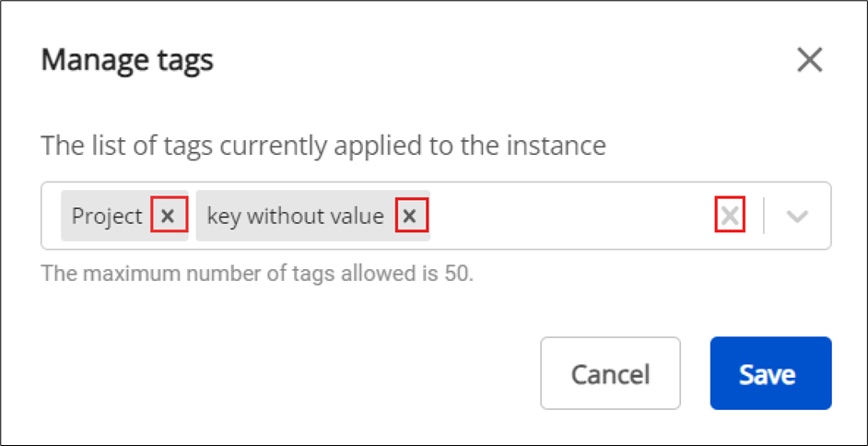Image resolution: width=868 pixels, height=446 pixels.
Task: Expand the tags dropdown chevron
Action: pos(797,216)
